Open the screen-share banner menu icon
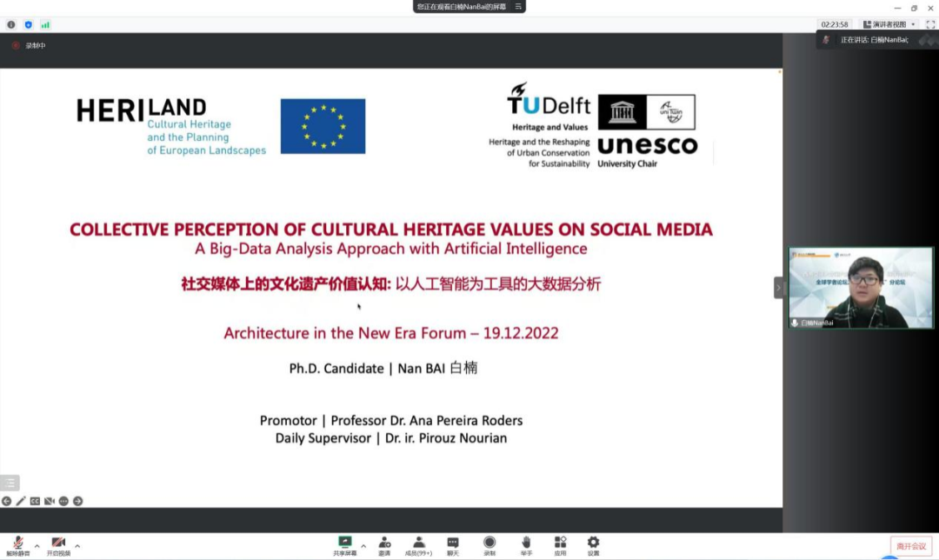 tap(518, 6)
